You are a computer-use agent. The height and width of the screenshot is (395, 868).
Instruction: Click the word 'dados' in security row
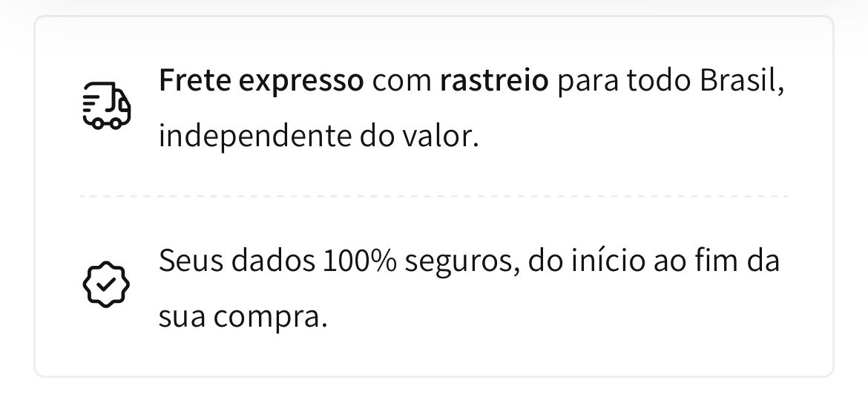point(272,261)
